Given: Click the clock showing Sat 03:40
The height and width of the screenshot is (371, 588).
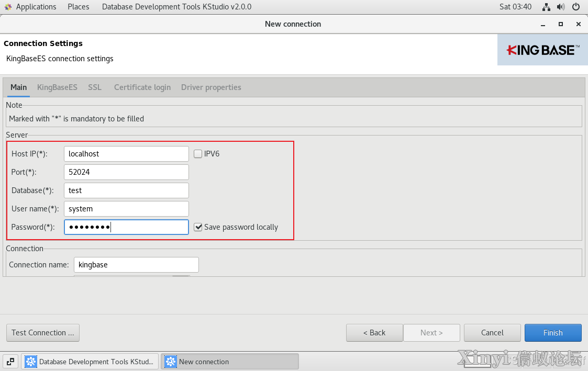Looking at the screenshot, I should [516, 7].
